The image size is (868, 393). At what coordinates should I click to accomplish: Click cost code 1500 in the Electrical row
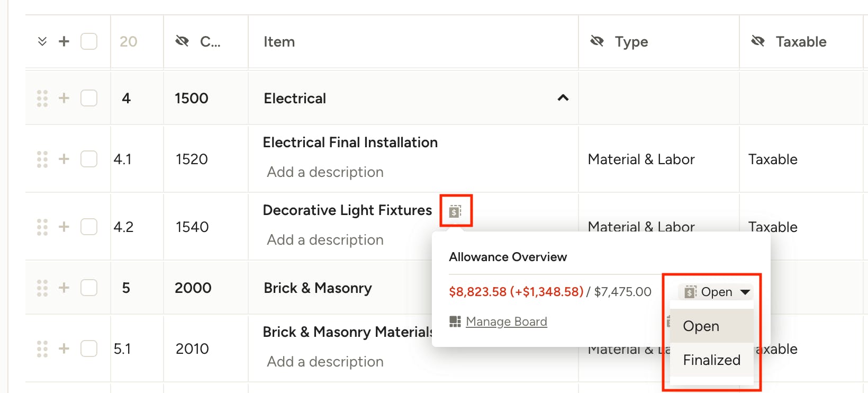click(x=192, y=99)
